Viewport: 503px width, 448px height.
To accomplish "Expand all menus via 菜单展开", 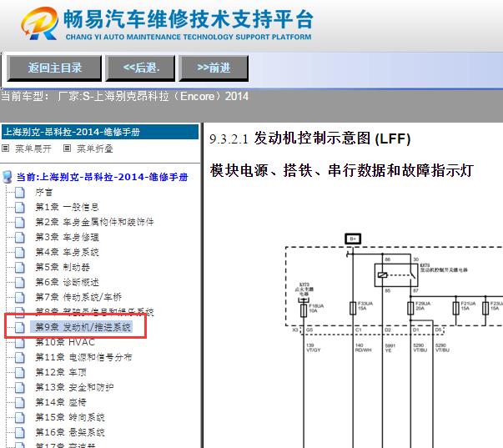I will tap(33, 148).
